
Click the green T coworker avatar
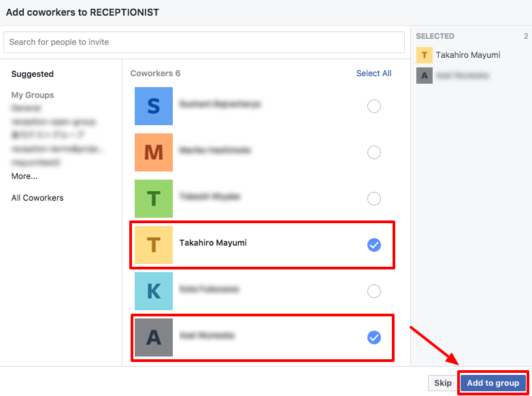[x=154, y=199]
